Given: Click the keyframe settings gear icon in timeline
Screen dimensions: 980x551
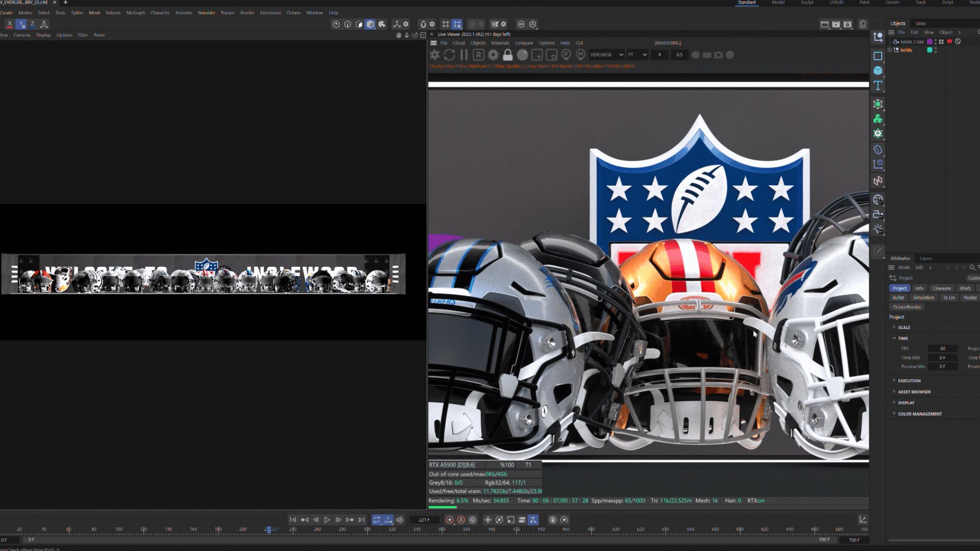Looking at the screenshot, I should (473, 520).
